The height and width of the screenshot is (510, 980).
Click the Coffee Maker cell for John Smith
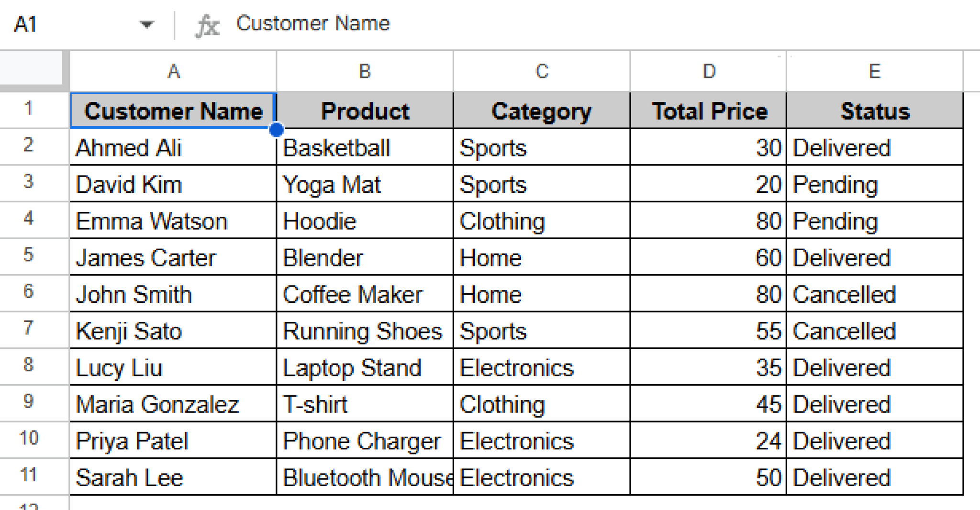point(364,294)
